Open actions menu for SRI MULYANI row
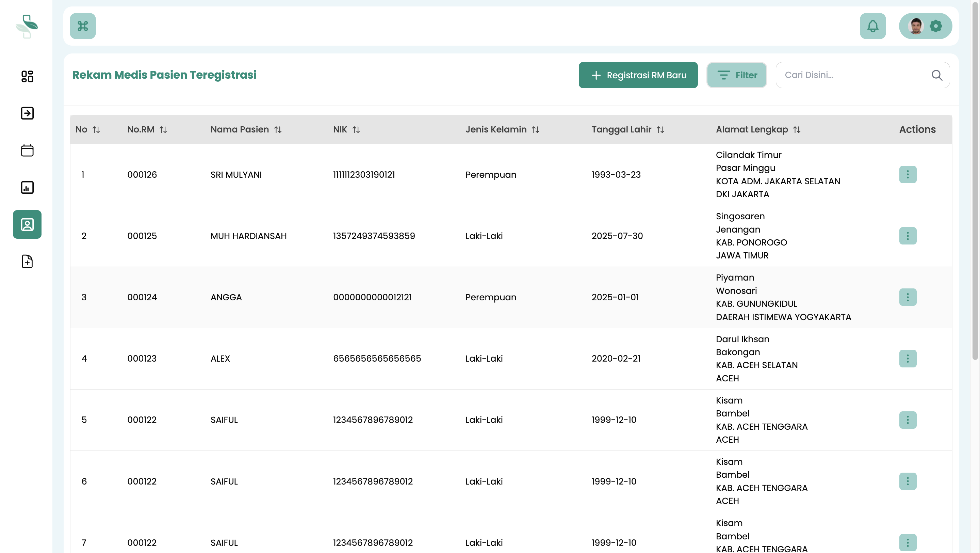 pos(908,174)
